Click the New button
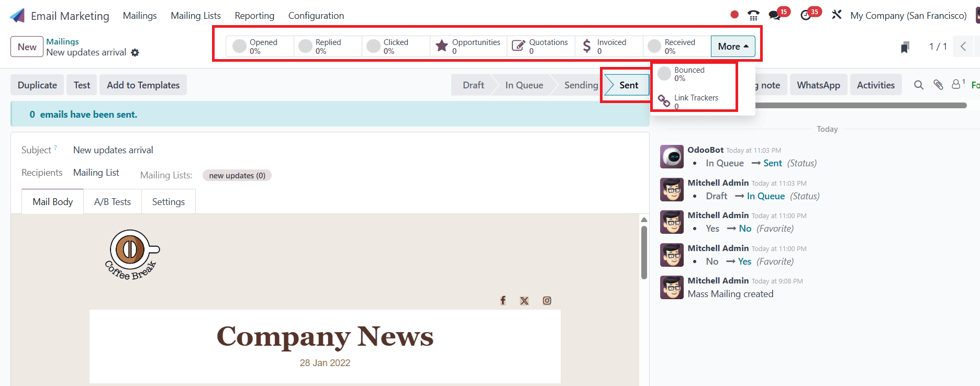Screen dimensions: 980x386 pos(27,47)
